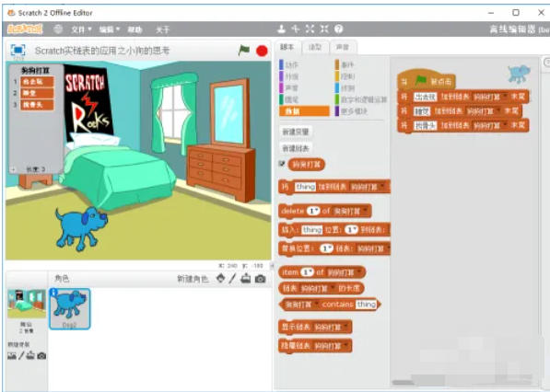This screenshot has height=392, width=550.
Task: Upload sprite from file icon
Action: tap(246, 279)
